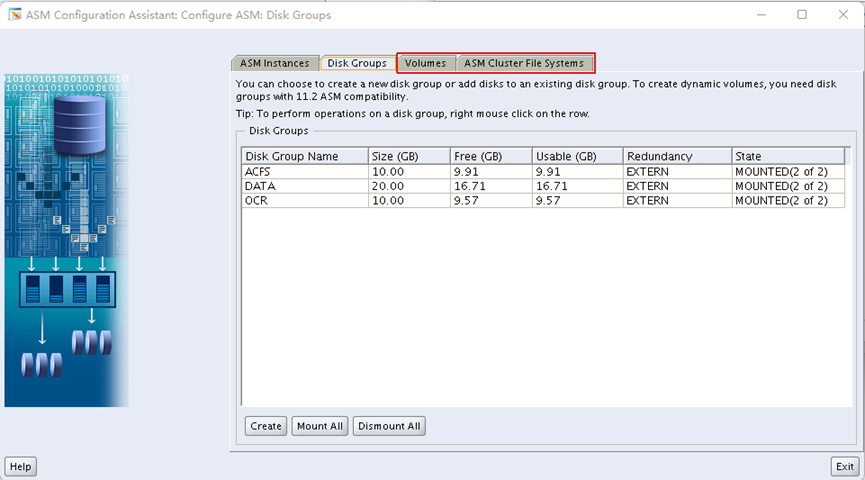Click the State column header

pyautogui.click(x=788, y=156)
